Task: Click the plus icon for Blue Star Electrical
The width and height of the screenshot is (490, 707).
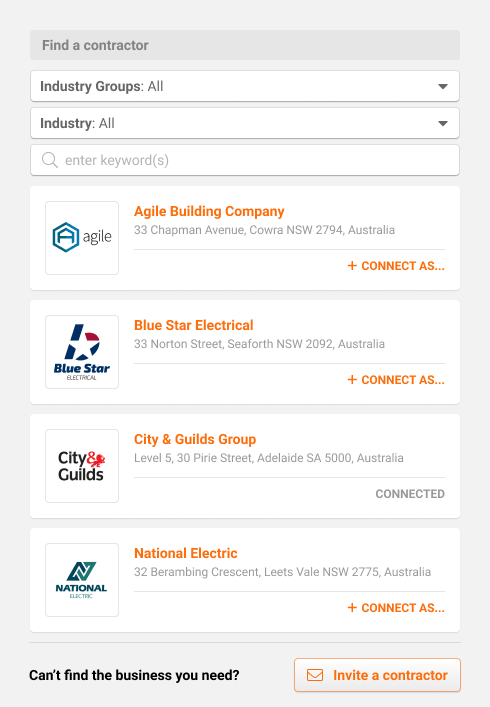Action: 352,380
